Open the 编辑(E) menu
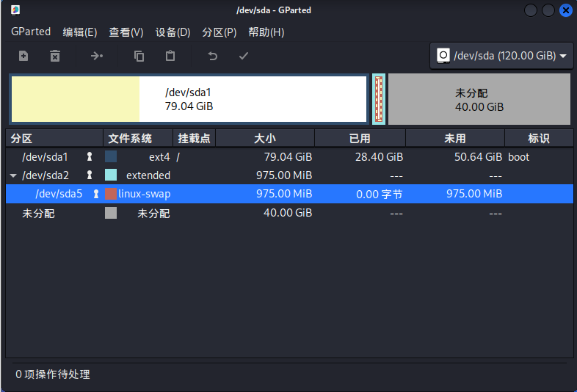This screenshot has height=392, width=577. (x=80, y=32)
